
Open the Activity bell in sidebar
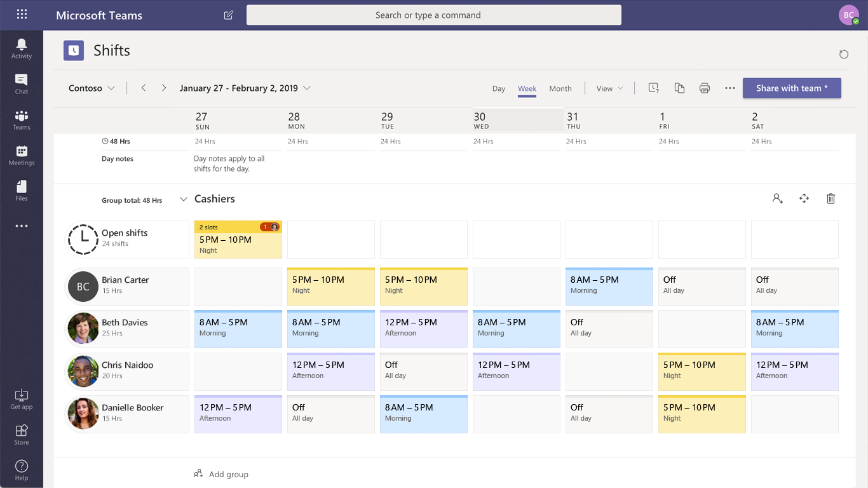22,48
